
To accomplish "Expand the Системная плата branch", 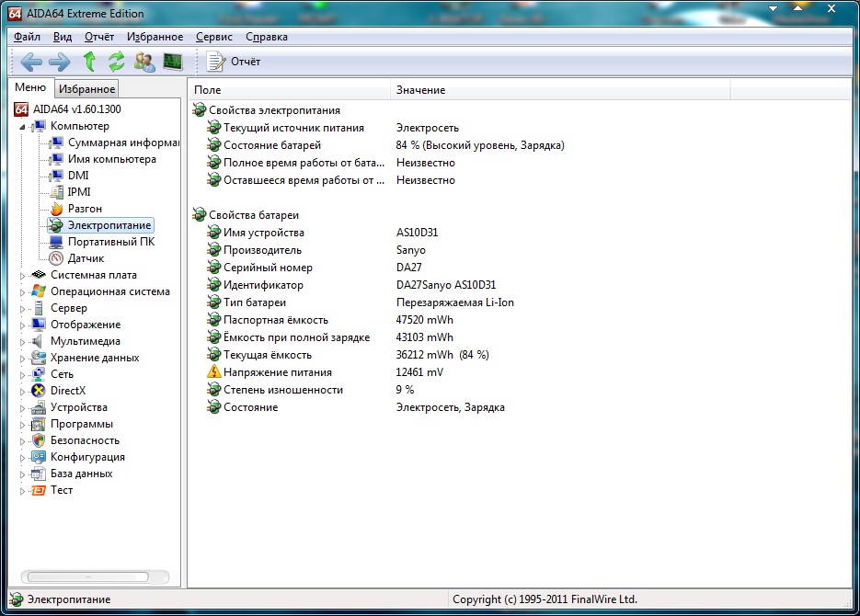I will (x=22, y=276).
